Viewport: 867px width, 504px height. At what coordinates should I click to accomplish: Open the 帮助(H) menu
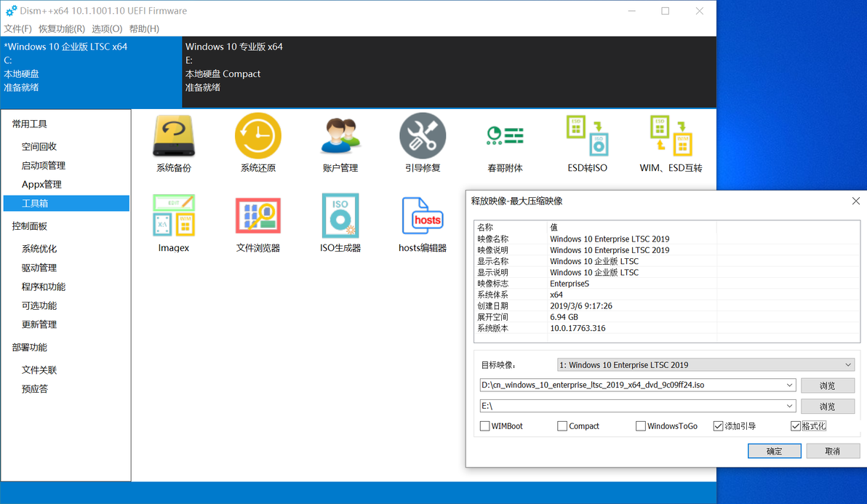coord(144,29)
